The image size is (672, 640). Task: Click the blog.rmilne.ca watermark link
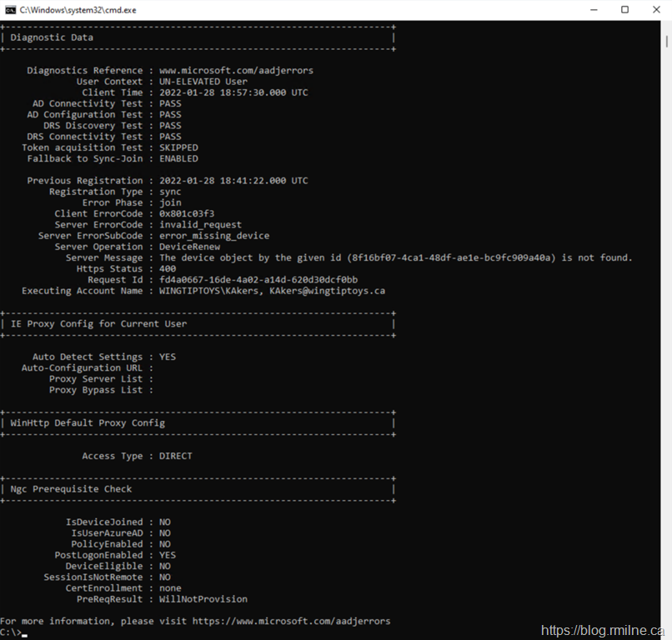pos(604,631)
